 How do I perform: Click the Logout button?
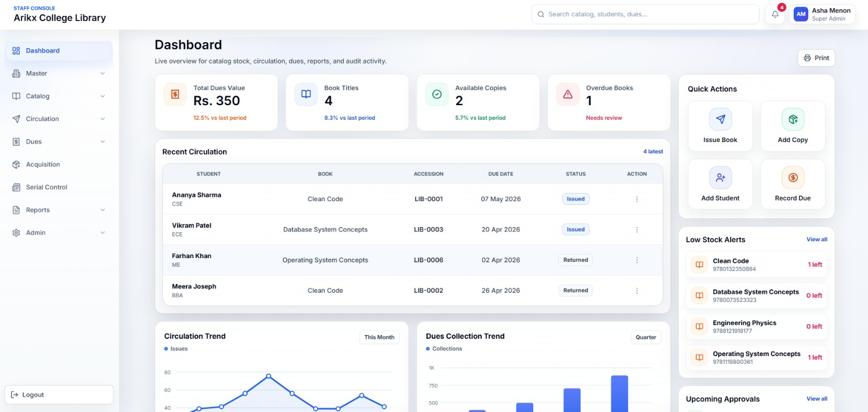(59, 395)
